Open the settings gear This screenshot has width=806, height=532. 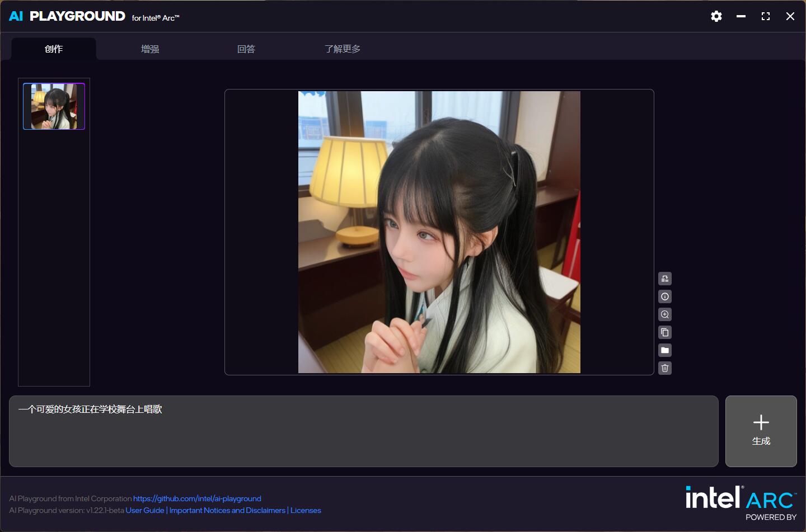(x=716, y=16)
